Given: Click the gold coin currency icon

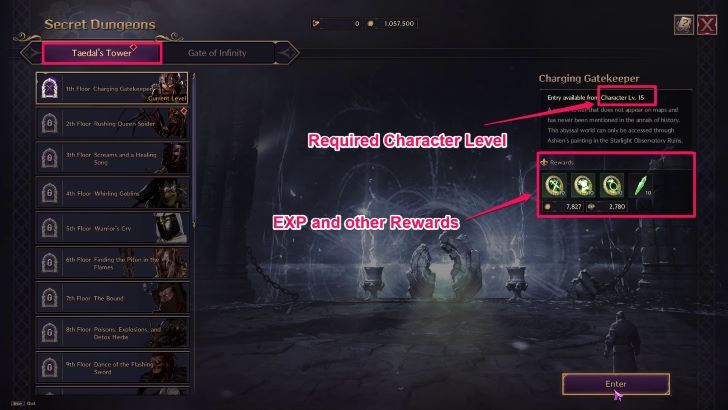Looking at the screenshot, I should [x=370, y=23].
